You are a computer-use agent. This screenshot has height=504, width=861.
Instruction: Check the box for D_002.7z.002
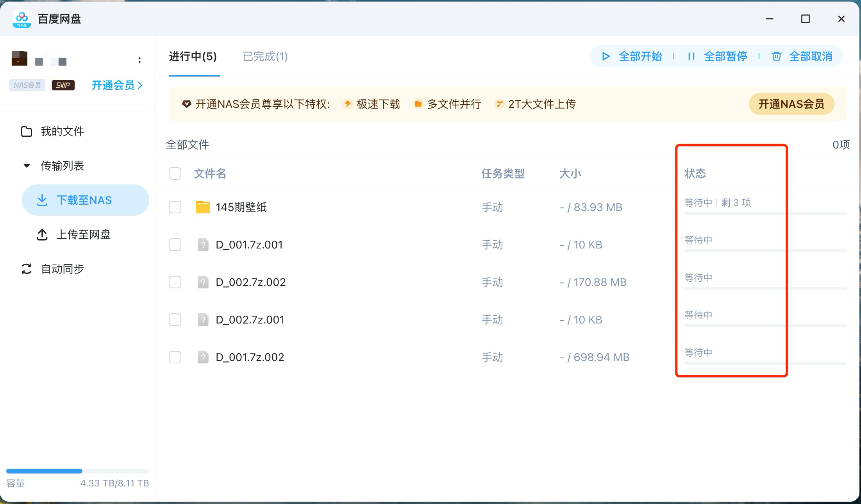point(175,282)
